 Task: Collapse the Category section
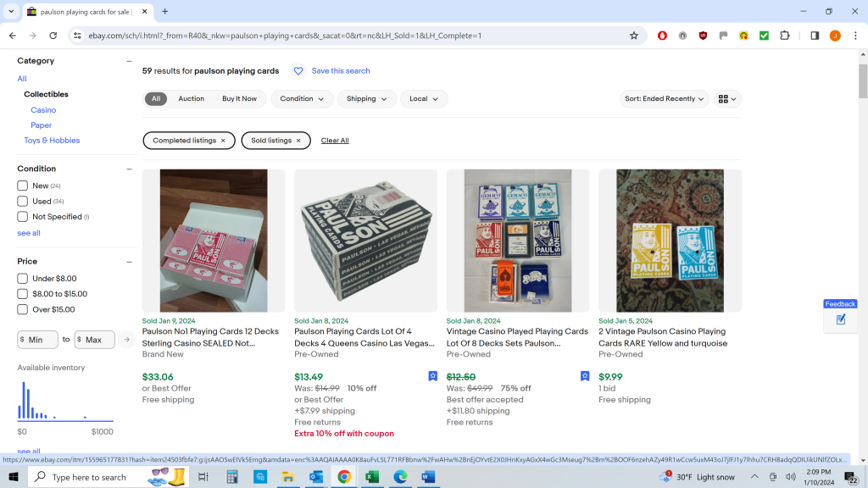click(x=129, y=61)
